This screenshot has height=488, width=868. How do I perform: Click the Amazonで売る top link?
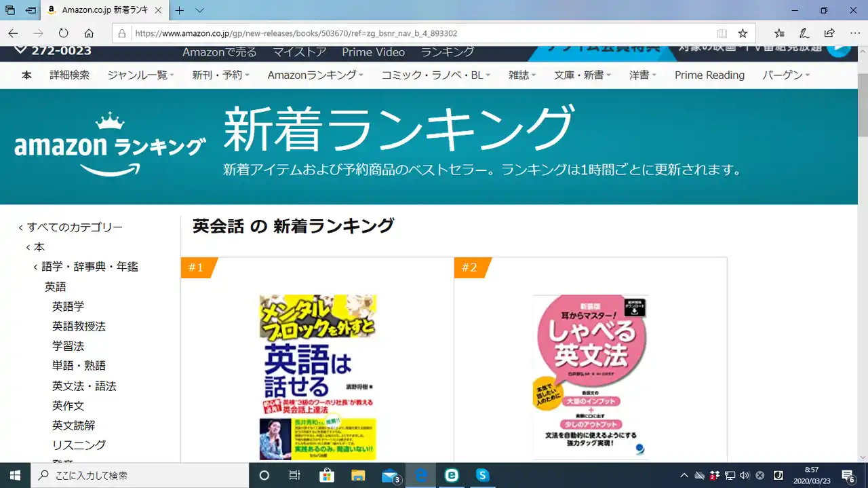tap(220, 52)
